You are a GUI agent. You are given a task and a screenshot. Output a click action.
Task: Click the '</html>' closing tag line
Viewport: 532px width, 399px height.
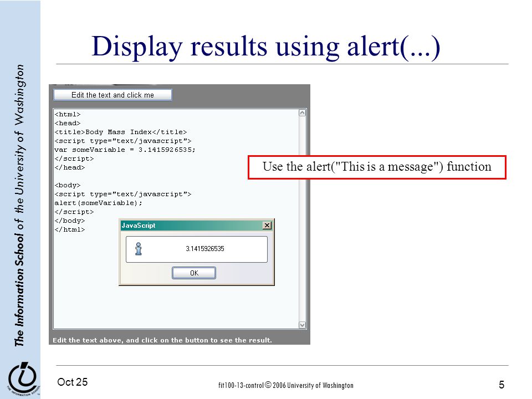(x=70, y=229)
